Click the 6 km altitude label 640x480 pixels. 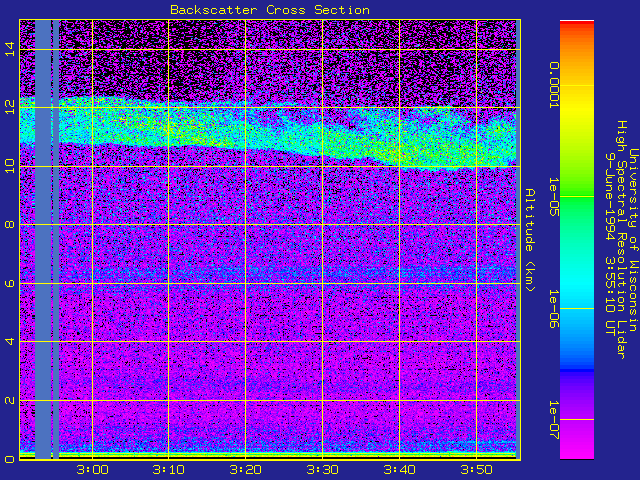coord(10,283)
